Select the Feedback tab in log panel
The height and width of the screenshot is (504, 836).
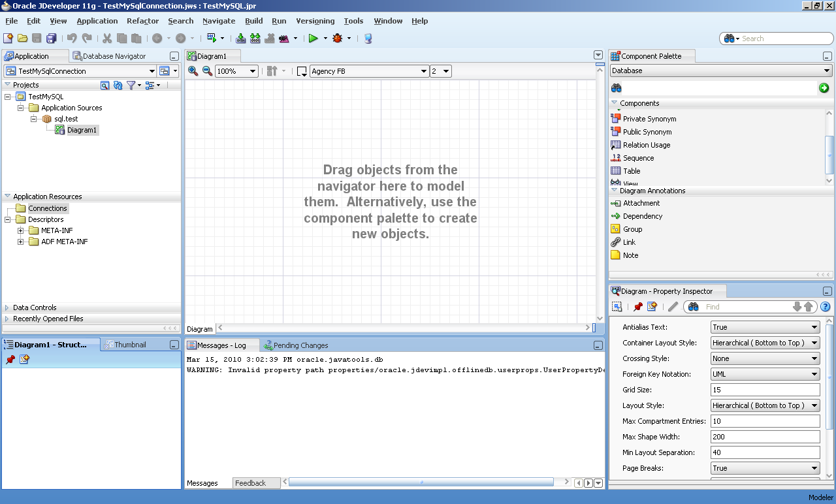pos(250,483)
